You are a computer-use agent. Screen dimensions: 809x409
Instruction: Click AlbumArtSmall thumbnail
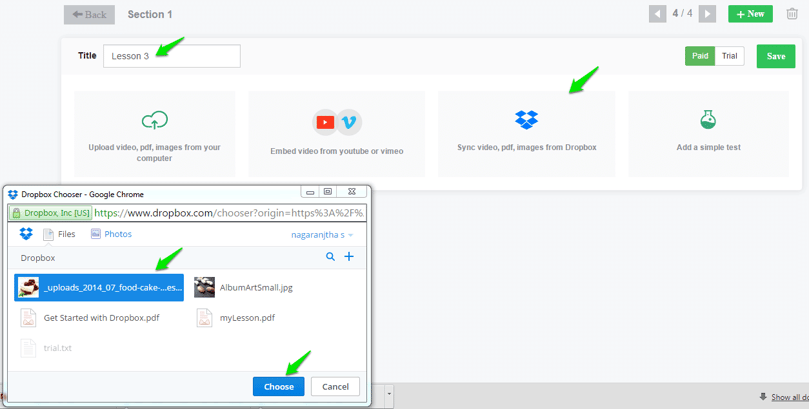(x=204, y=287)
